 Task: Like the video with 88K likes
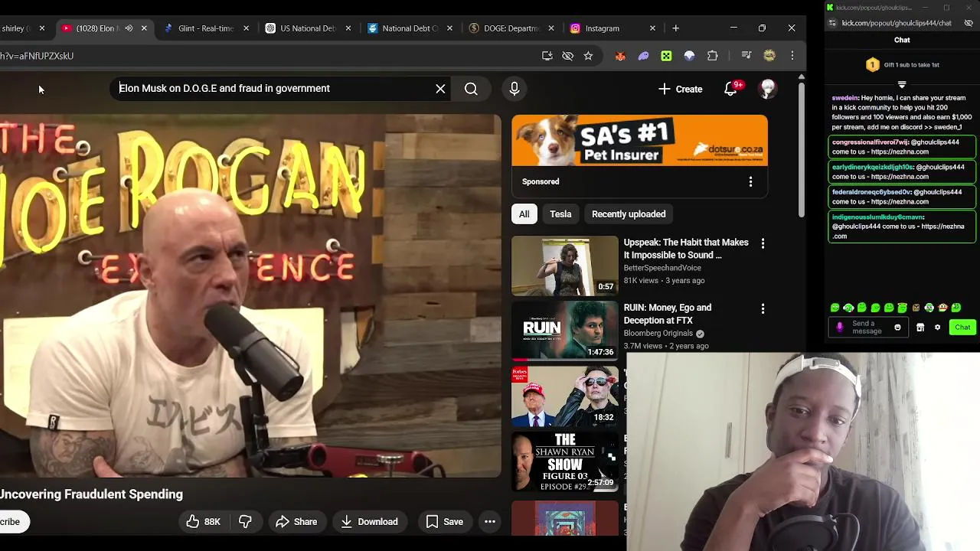point(203,522)
